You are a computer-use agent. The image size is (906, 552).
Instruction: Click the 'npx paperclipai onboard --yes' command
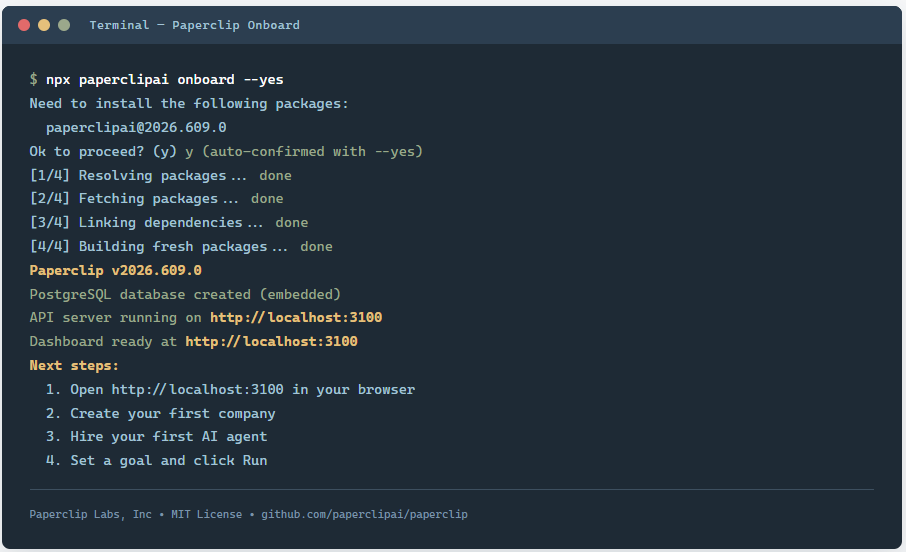pos(165,80)
